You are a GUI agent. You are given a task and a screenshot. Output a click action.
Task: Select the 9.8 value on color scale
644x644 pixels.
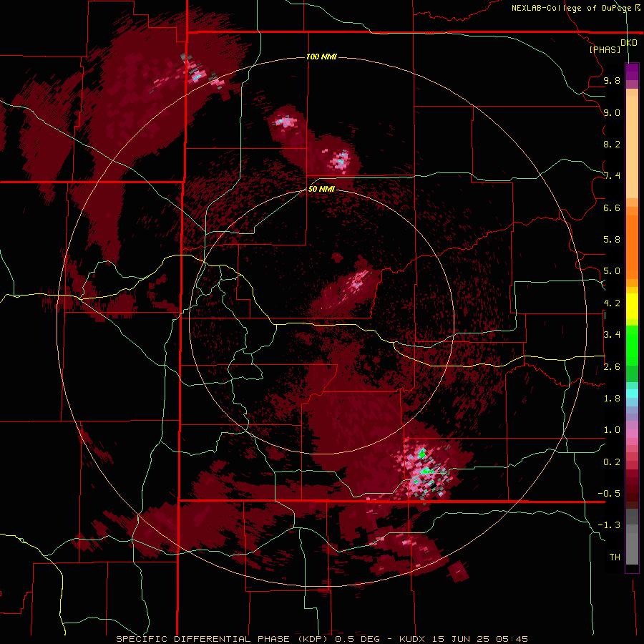click(612, 80)
